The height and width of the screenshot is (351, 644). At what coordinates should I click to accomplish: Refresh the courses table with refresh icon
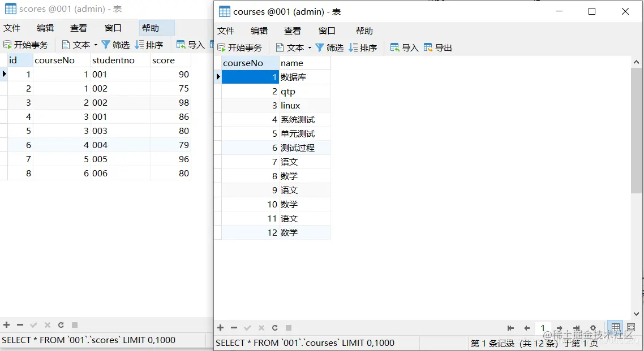pos(275,328)
